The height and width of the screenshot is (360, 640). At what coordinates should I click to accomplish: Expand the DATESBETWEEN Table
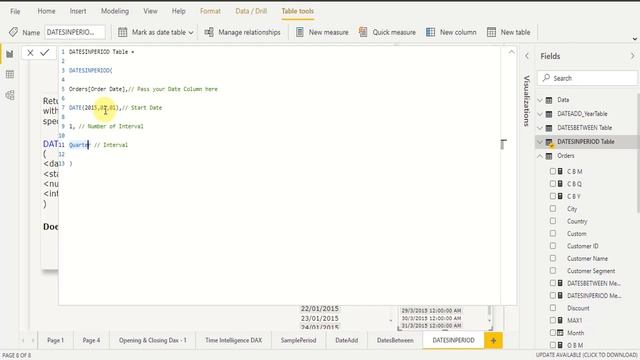[x=540, y=128]
